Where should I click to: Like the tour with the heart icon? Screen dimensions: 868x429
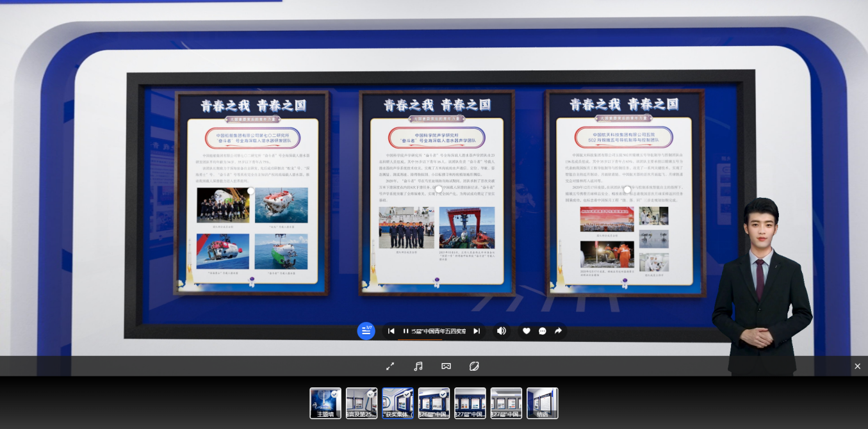527,331
